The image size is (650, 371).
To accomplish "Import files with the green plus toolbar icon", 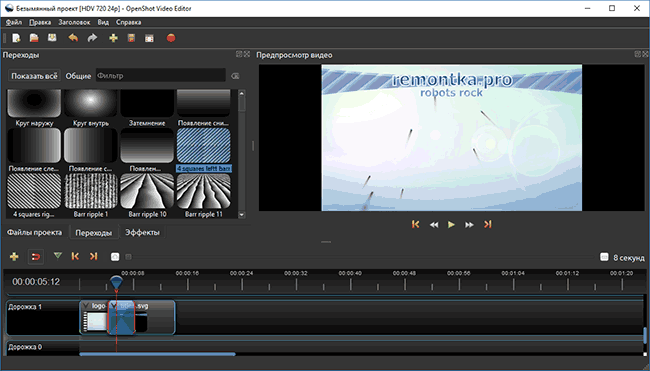I will point(113,38).
